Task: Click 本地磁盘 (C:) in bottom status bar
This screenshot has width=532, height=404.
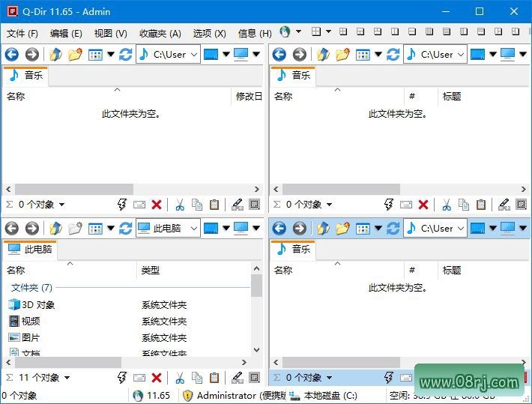Action: (323, 396)
